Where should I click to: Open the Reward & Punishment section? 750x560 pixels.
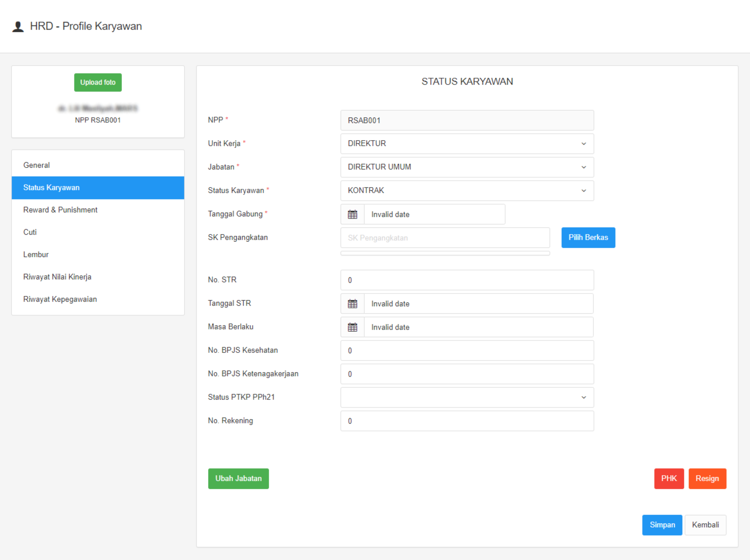coord(60,210)
